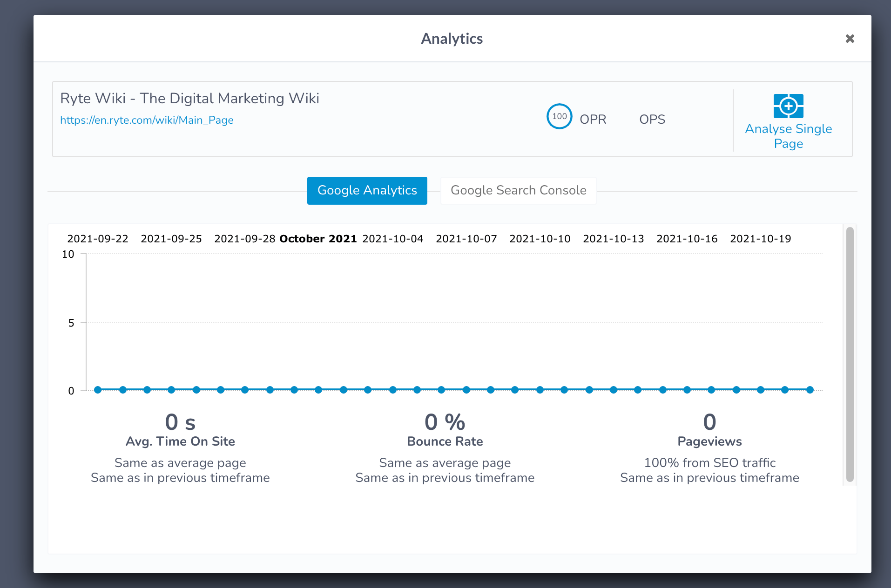Screen dimensions: 891x588
Task: Click the vertical scrollbar beside the chart
Action: [850, 354]
